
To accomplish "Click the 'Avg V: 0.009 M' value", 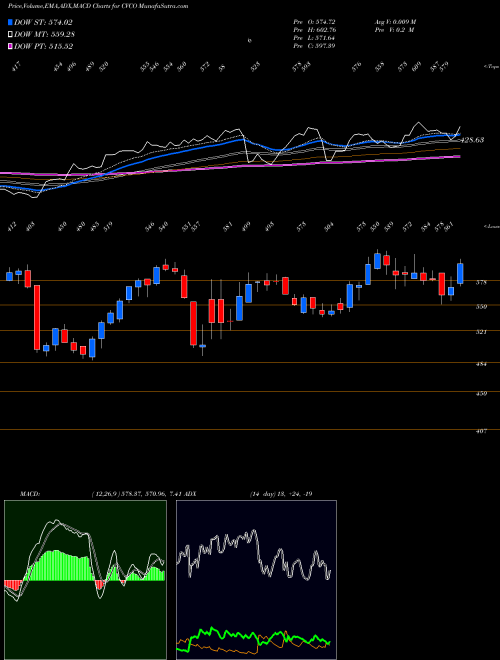I will (395, 21).
